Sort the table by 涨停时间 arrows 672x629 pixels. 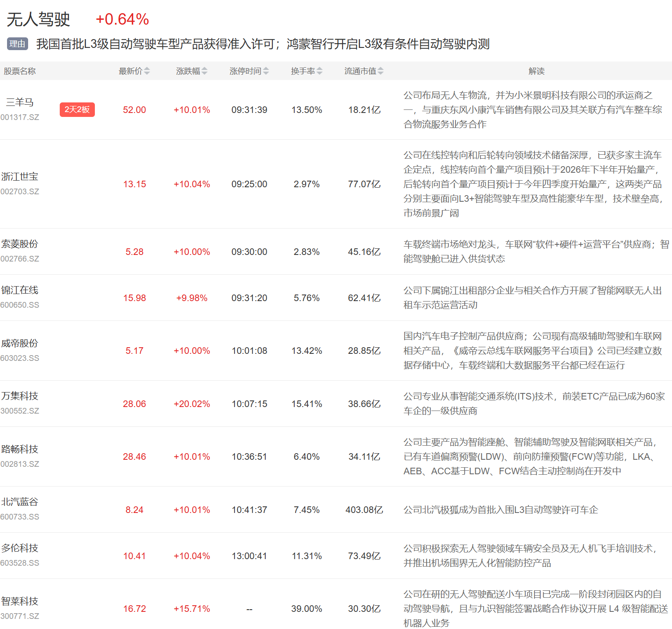coord(266,71)
